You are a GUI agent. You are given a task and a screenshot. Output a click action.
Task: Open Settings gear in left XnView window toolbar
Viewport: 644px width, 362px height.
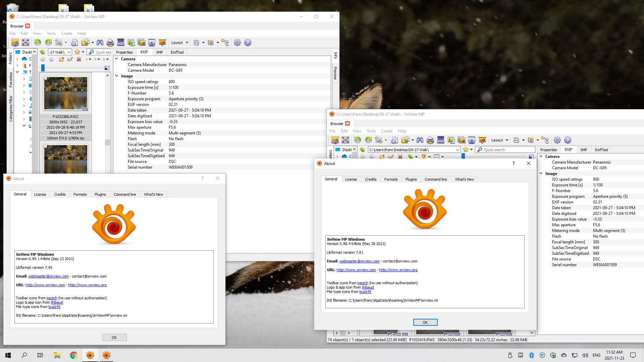[237, 43]
